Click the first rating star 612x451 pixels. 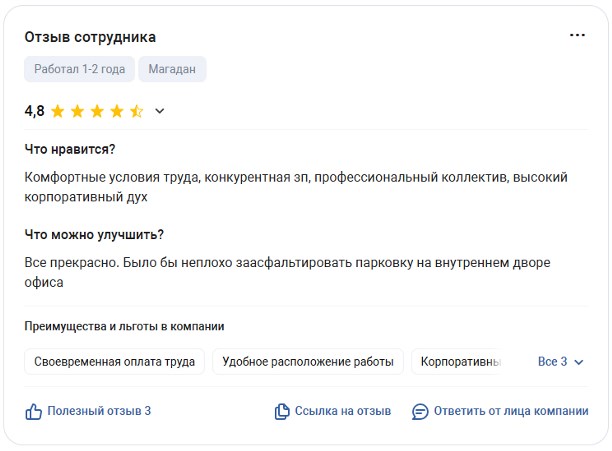tap(58, 111)
